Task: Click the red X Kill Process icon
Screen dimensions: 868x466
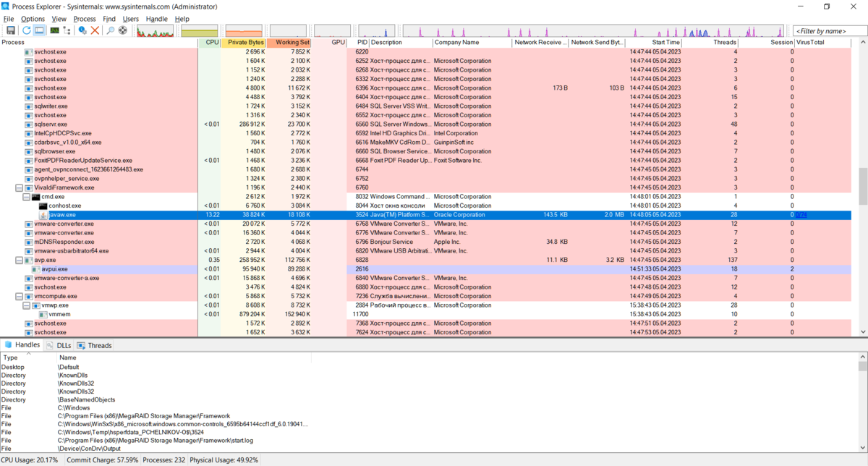Action: pos(95,30)
